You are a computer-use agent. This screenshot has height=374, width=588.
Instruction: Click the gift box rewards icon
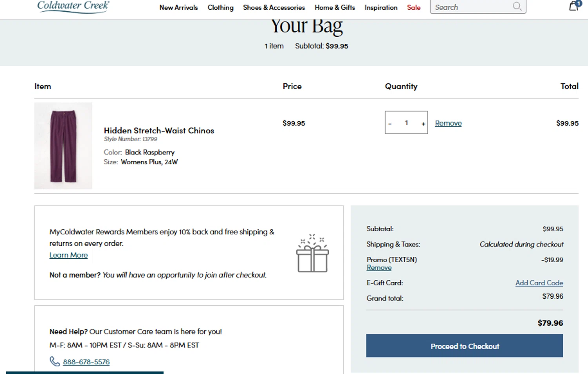(312, 253)
